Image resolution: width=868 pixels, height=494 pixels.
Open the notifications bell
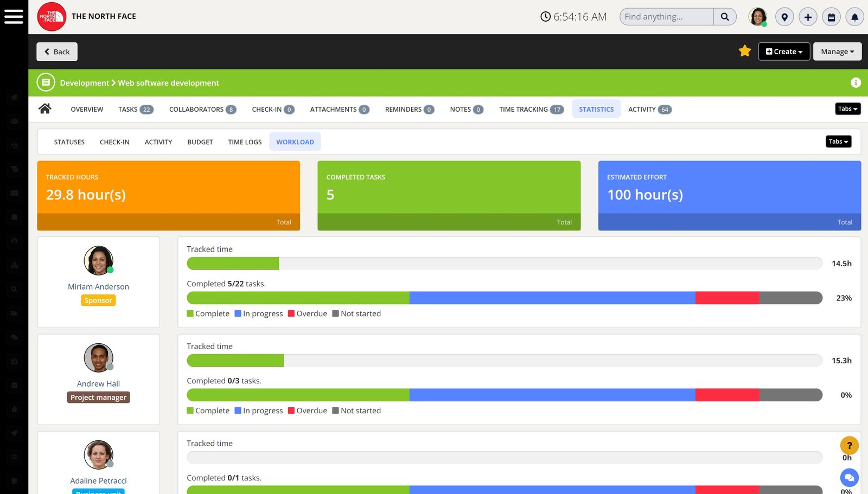854,17
